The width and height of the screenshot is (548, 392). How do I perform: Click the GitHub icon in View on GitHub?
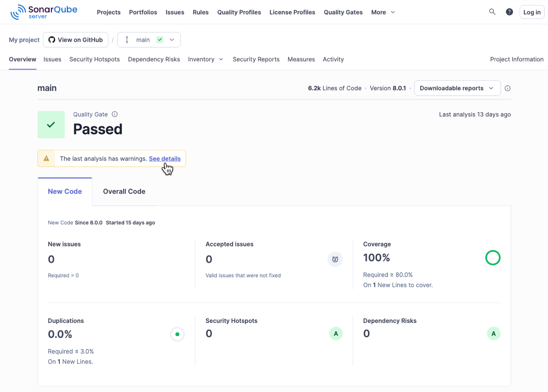52,40
